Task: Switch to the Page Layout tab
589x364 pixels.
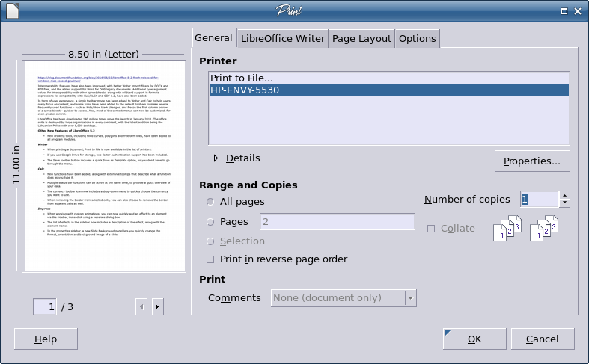Action: [x=361, y=39]
